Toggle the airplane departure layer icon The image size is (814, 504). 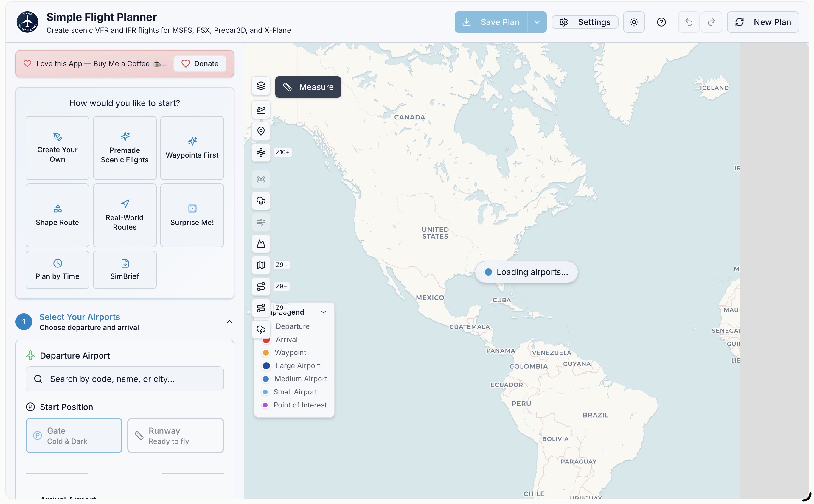coord(261,110)
